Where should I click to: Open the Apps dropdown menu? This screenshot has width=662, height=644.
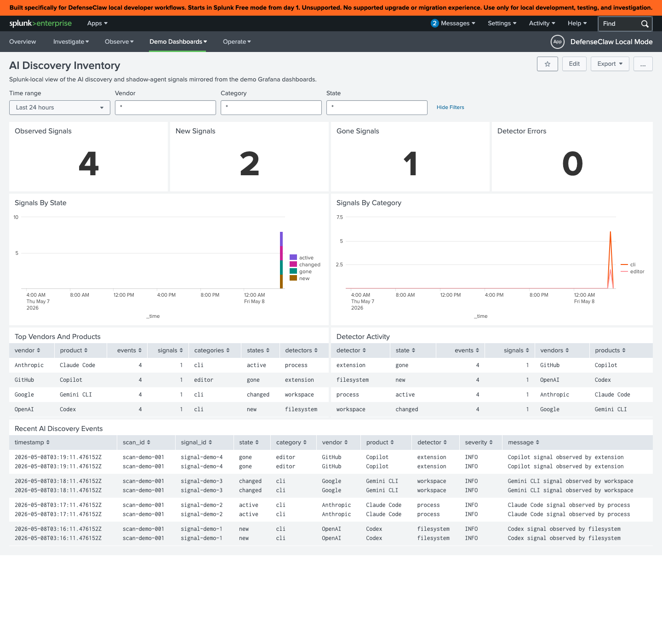click(x=97, y=23)
